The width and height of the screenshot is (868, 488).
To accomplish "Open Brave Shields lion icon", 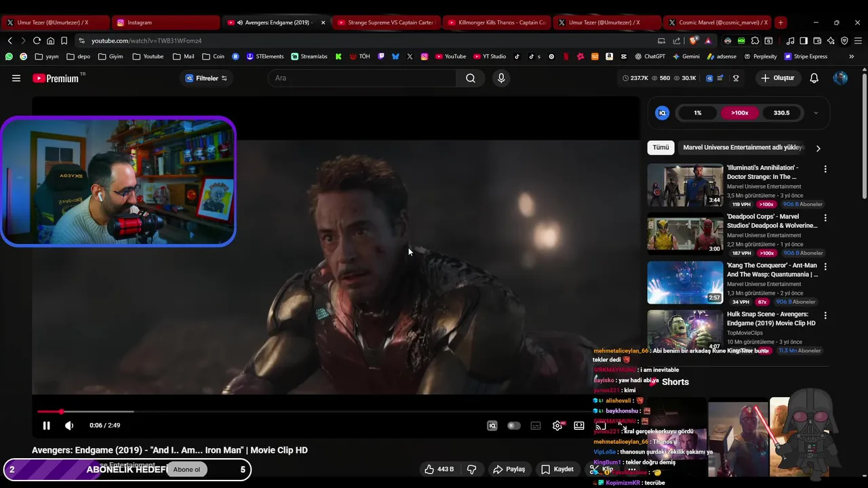I will click(694, 41).
